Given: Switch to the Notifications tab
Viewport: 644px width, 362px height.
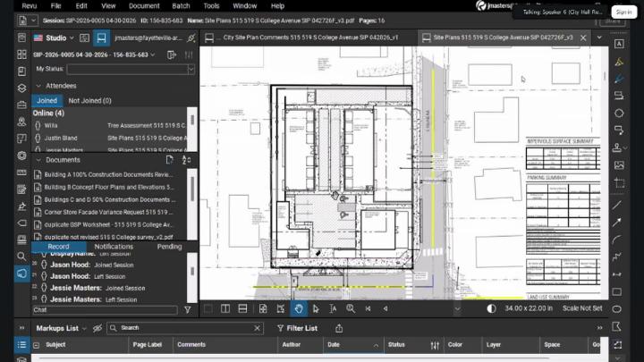Looking at the screenshot, I should tap(114, 247).
